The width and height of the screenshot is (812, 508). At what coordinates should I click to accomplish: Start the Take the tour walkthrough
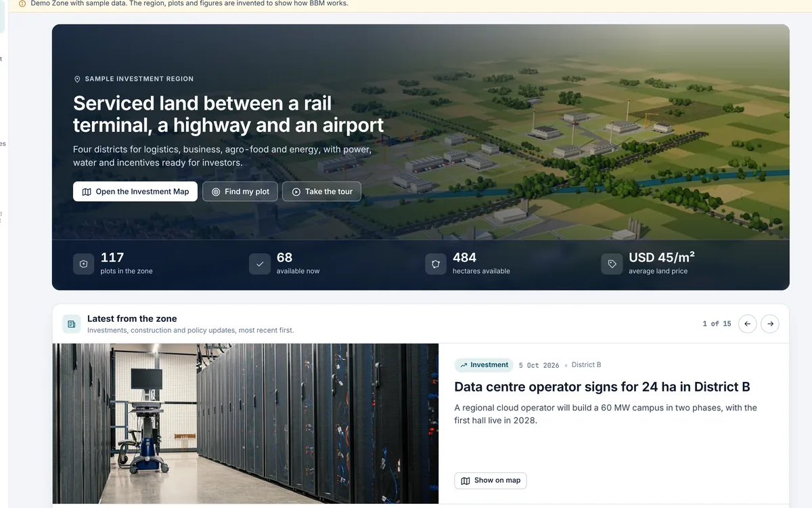[x=322, y=192]
